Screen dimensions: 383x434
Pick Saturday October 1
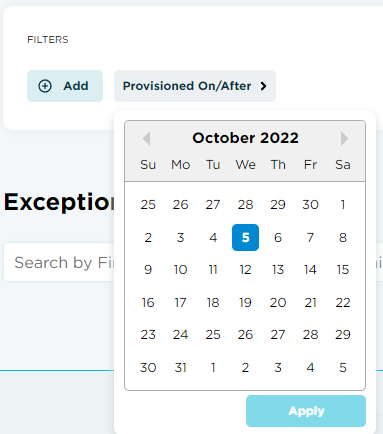click(343, 205)
